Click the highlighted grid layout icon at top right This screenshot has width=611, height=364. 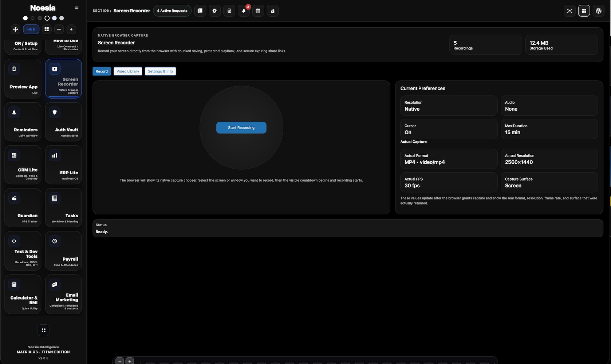(584, 11)
